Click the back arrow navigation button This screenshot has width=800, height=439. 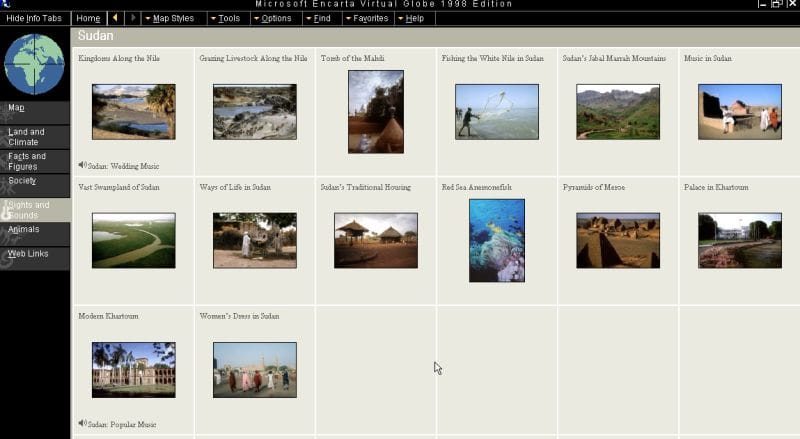[115, 18]
